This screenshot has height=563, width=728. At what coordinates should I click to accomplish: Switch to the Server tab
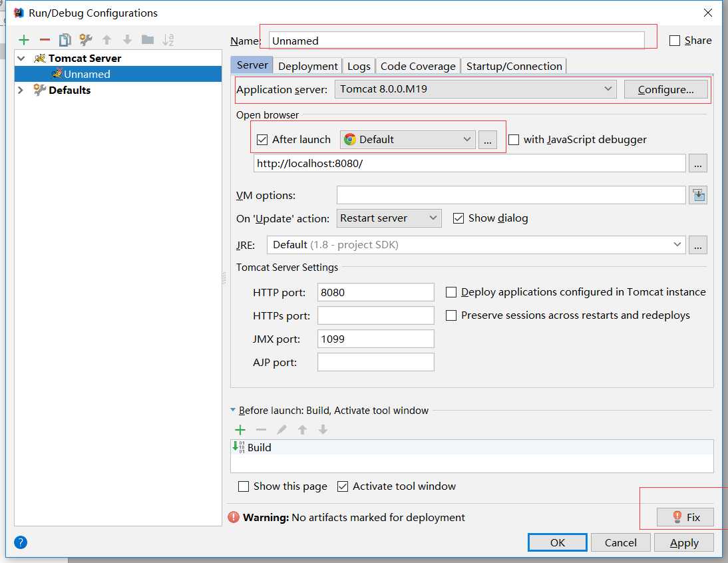[x=252, y=65]
